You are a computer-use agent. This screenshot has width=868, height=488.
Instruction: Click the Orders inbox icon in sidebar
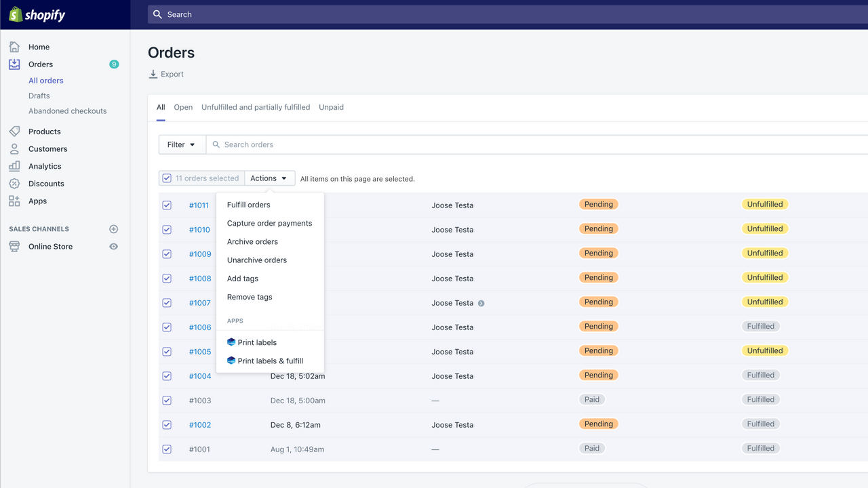pyautogui.click(x=14, y=64)
